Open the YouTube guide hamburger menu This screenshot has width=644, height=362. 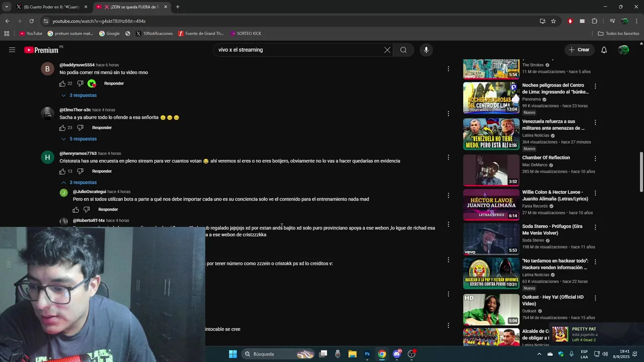pyautogui.click(x=12, y=50)
